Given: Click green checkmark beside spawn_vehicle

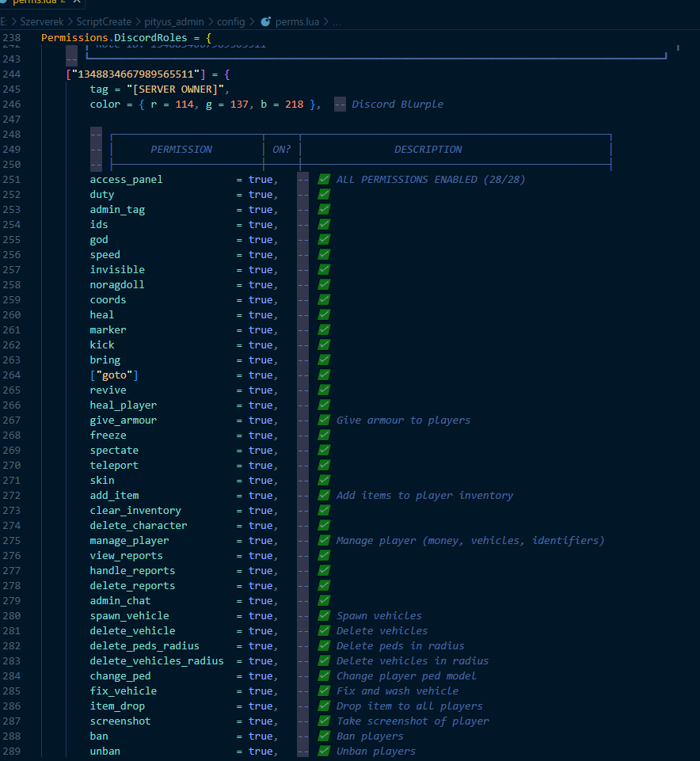Looking at the screenshot, I should pos(324,616).
